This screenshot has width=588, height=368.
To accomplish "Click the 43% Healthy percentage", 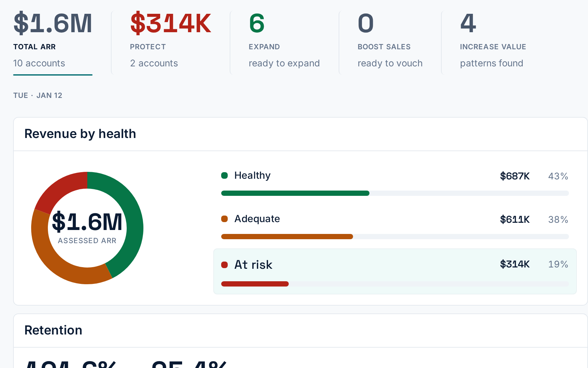I will tap(558, 176).
